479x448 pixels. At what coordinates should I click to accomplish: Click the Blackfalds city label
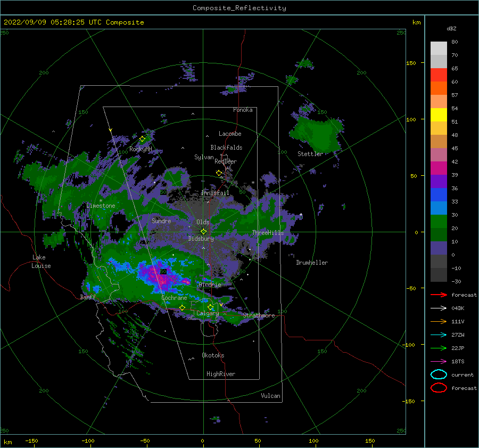[x=226, y=148]
